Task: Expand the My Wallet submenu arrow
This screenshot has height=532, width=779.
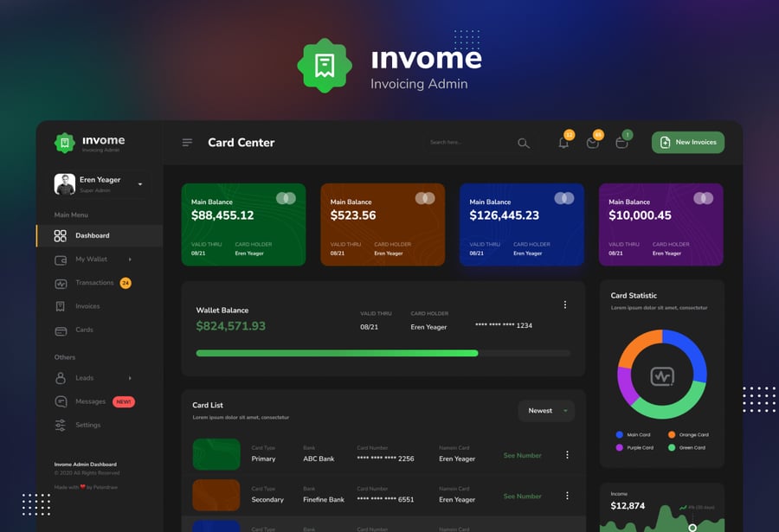Action: pyautogui.click(x=130, y=260)
